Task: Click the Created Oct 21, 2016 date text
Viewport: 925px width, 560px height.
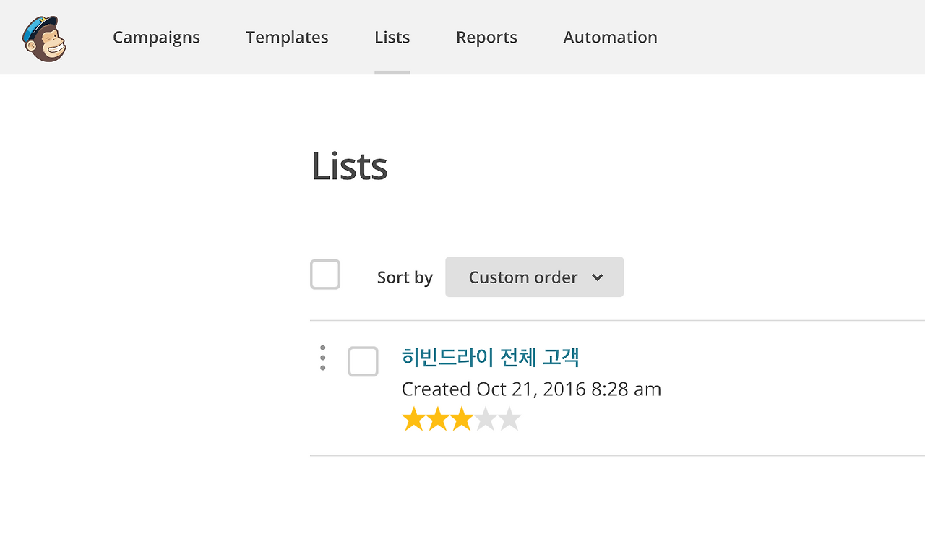Action: (531, 389)
